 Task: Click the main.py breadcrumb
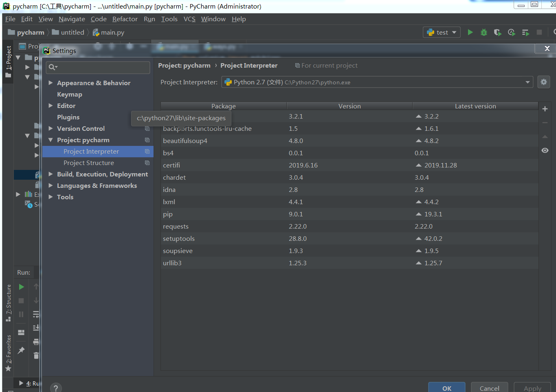pos(108,32)
